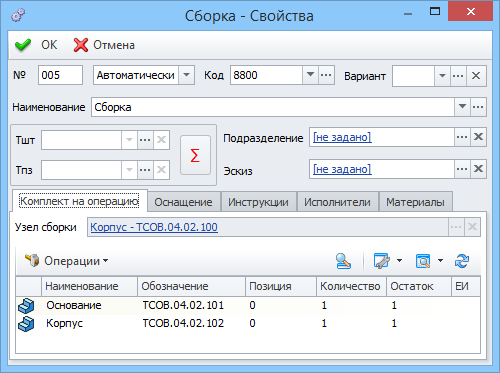
Task: Click the window search preview icon
Action: (423, 261)
